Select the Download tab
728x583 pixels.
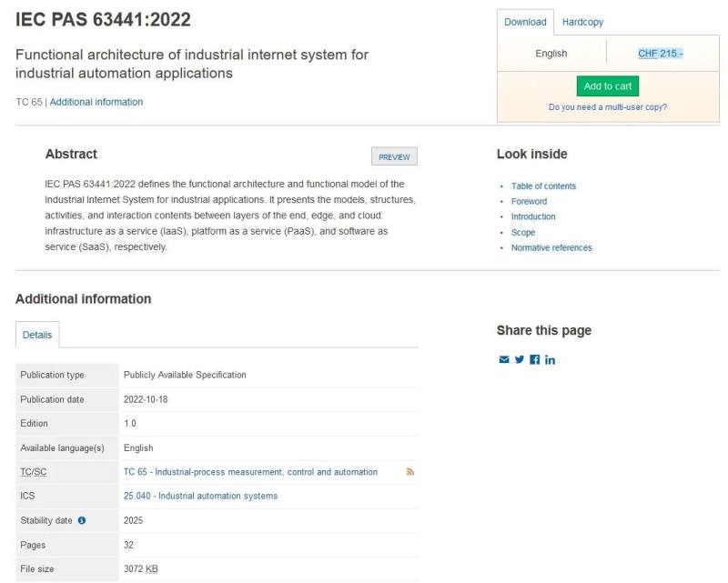[x=525, y=22]
